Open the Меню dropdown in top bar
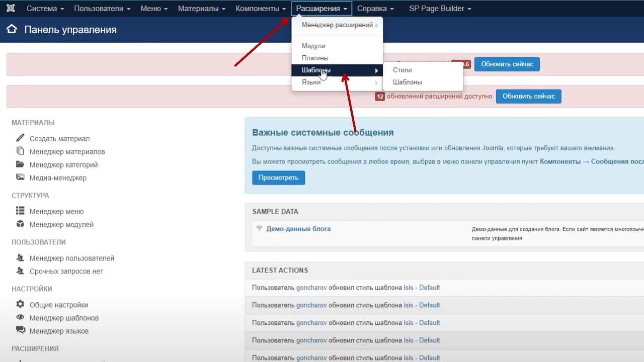Viewport: 644px width, 362px height. 154,9
